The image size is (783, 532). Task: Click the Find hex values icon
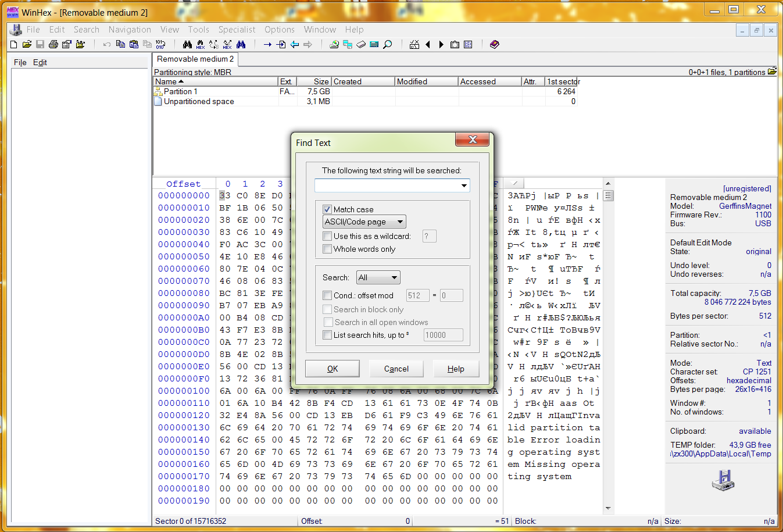coord(201,44)
